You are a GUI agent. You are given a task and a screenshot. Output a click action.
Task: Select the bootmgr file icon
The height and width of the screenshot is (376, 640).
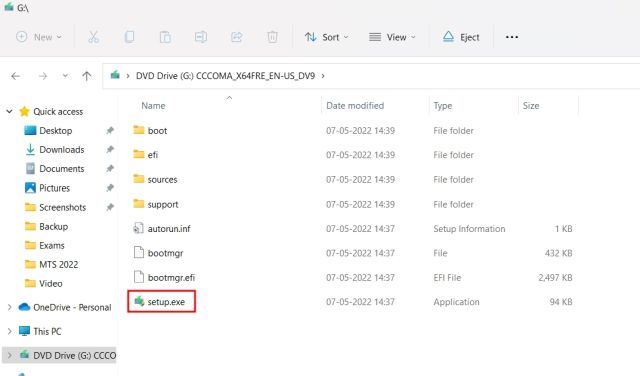pyautogui.click(x=139, y=253)
